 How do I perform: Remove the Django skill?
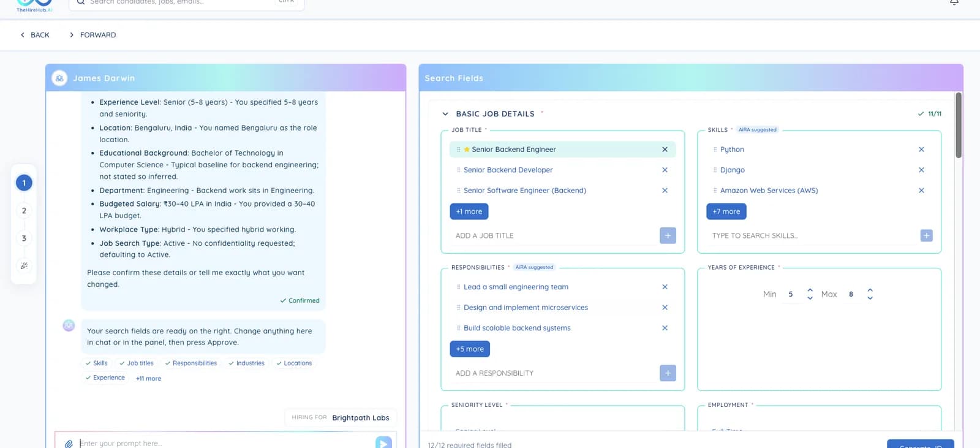pos(921,170)
